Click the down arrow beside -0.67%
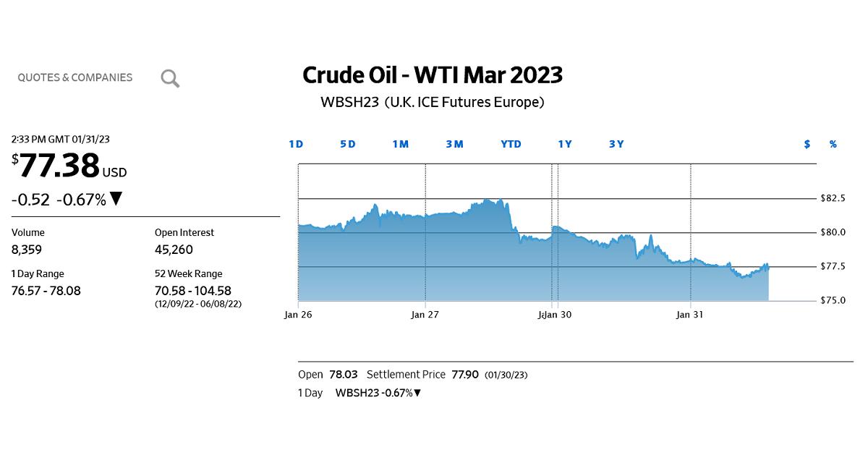Image resolution: width=868 pixels, height=463 pixels. coord(116,199)
